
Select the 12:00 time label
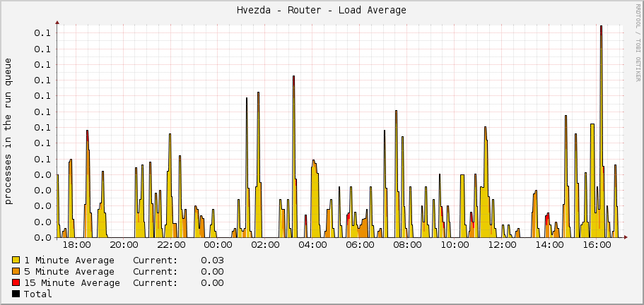(503, 246)
